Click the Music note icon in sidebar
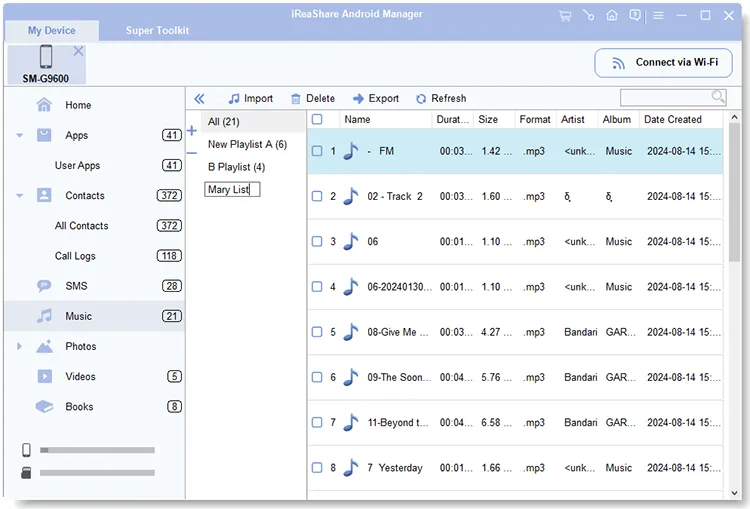750x509 pixels. tap(44, 316)
